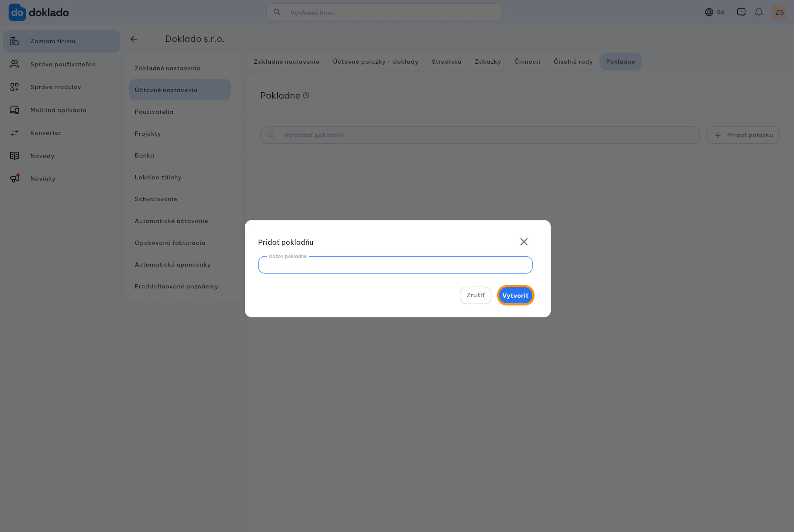Click the Mobilná aplikácia device icon

tap(15, 110)
